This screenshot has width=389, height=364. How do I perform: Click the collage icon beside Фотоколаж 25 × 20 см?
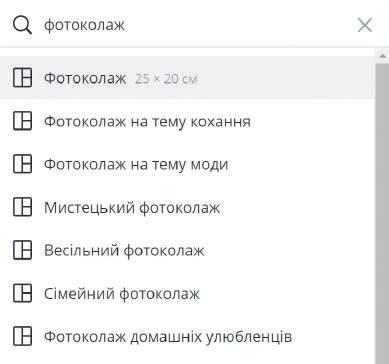pos(22,78)
